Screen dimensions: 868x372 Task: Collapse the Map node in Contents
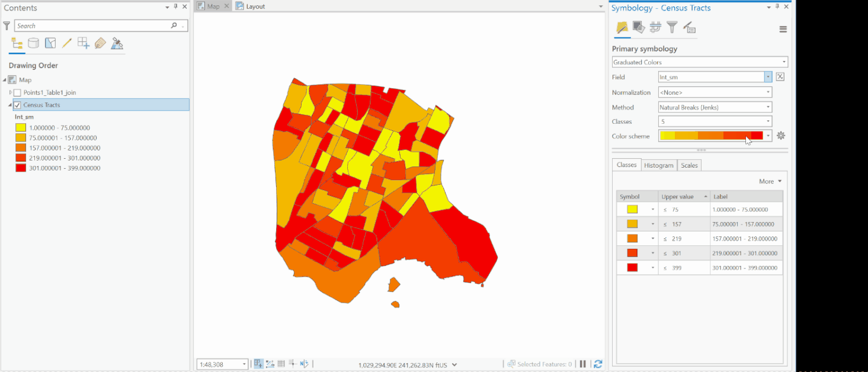coord(5,79)
